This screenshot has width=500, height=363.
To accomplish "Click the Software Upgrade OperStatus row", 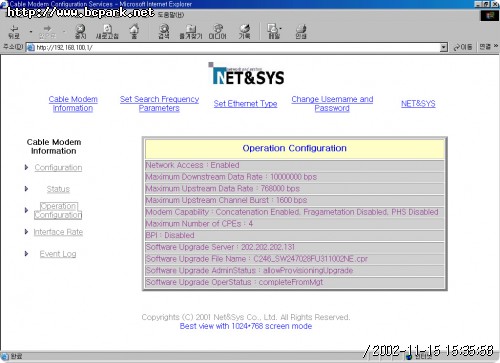I will tap(295, 282).
